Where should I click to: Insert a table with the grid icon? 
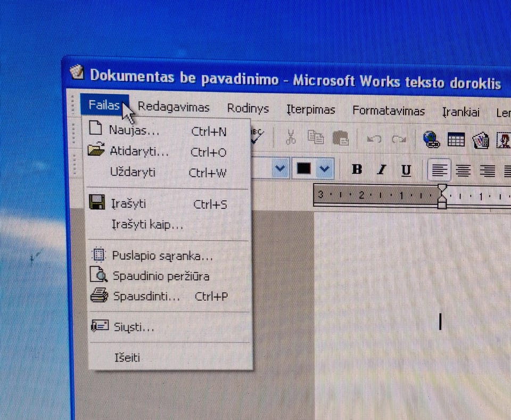click(x=456, y=140)
